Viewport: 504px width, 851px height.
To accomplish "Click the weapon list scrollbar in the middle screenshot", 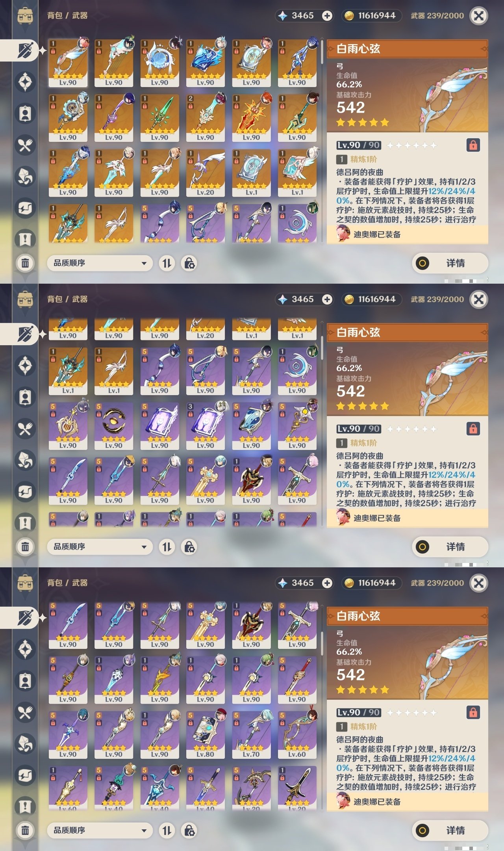I will pyautogui.click(x=322, y=424).
